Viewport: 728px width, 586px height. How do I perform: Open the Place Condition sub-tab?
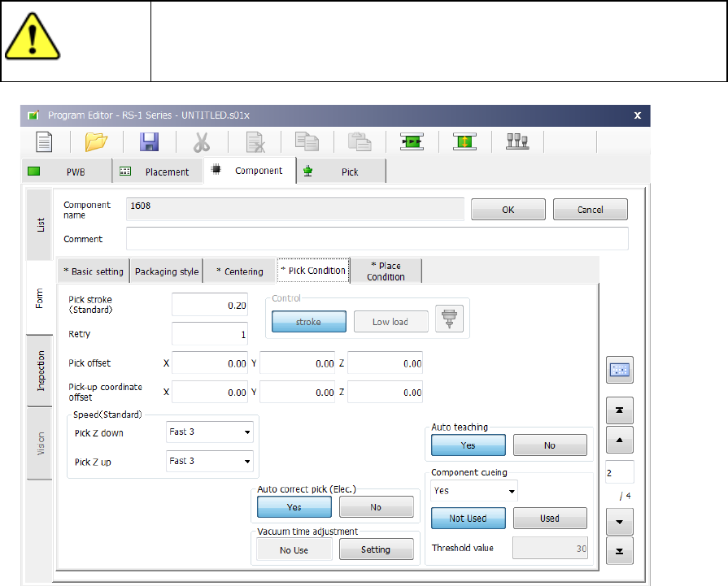click(x=386, y=271)
